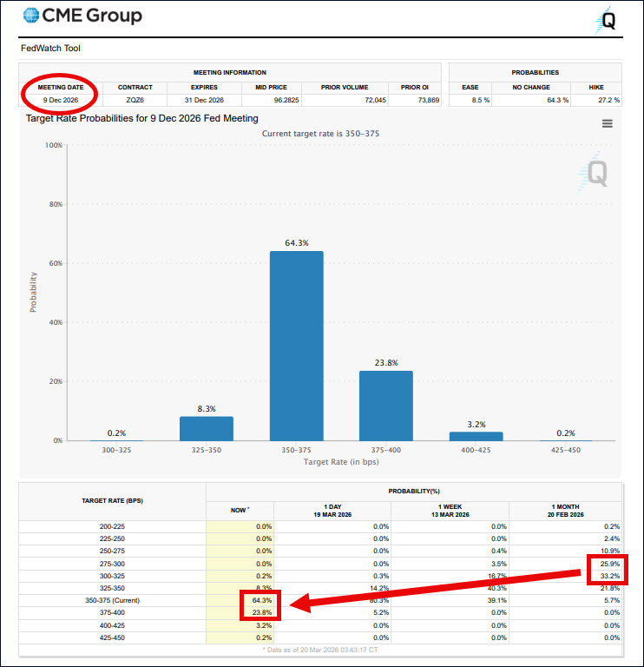The image size is (644, 667).
Task: Click the HIKE probability value 27.2%
Action: (x=608, y=101)
